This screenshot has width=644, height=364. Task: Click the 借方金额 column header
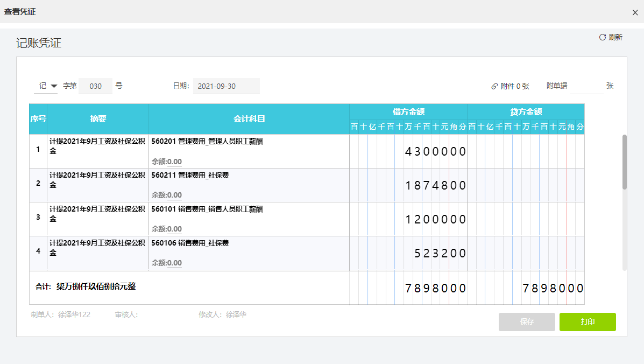pyautogui.click(x=408, y=112)
